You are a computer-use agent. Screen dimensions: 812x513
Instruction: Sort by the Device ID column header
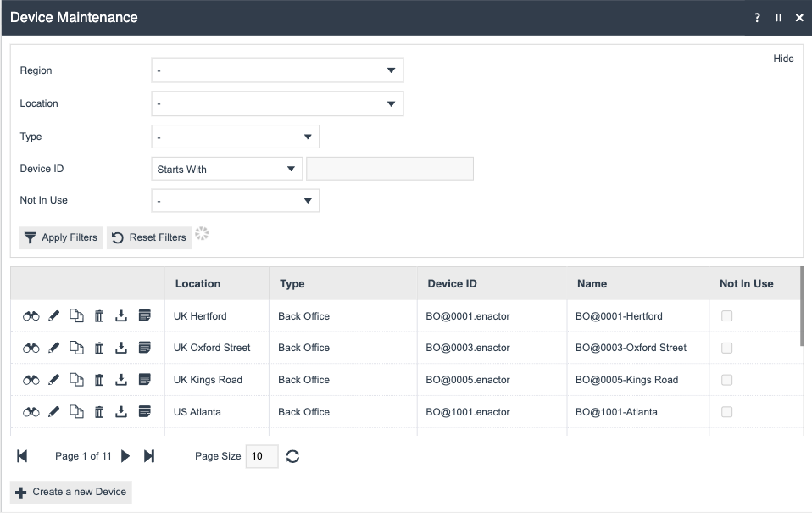[453, 284]
